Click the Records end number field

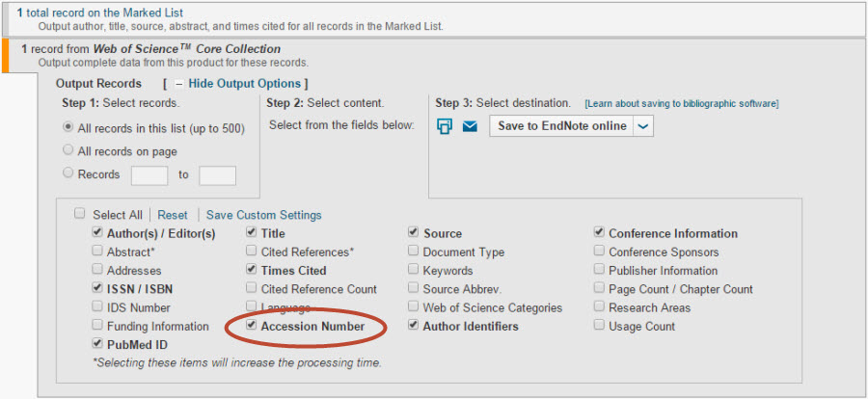(x=217, y=175)
